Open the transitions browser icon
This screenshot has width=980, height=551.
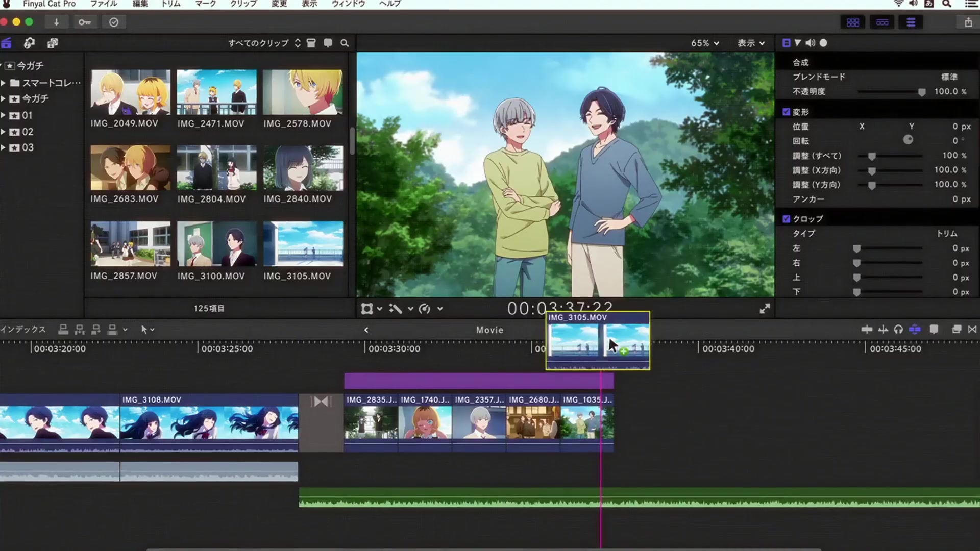pyautogui.click(x=972, y=330)
